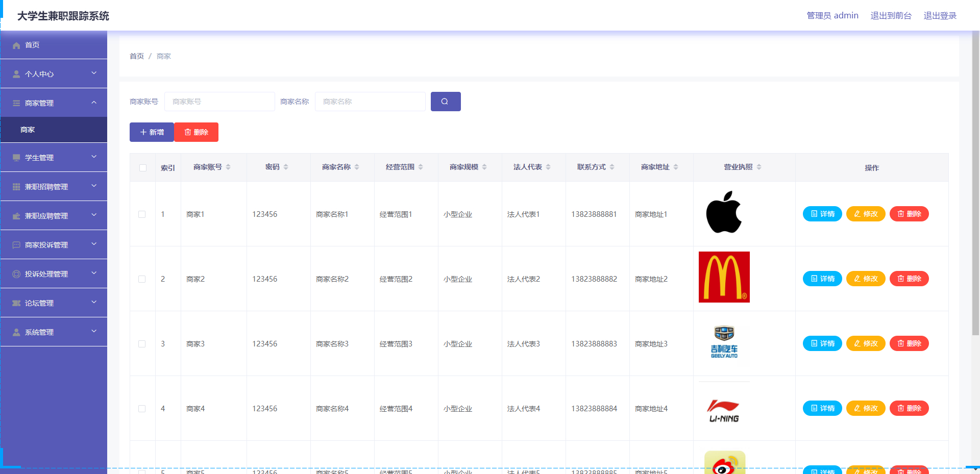Click the list icon beside 商家管理
Image resolution: width=980 pixels, height=474 pixels.
tap(16, 104)
